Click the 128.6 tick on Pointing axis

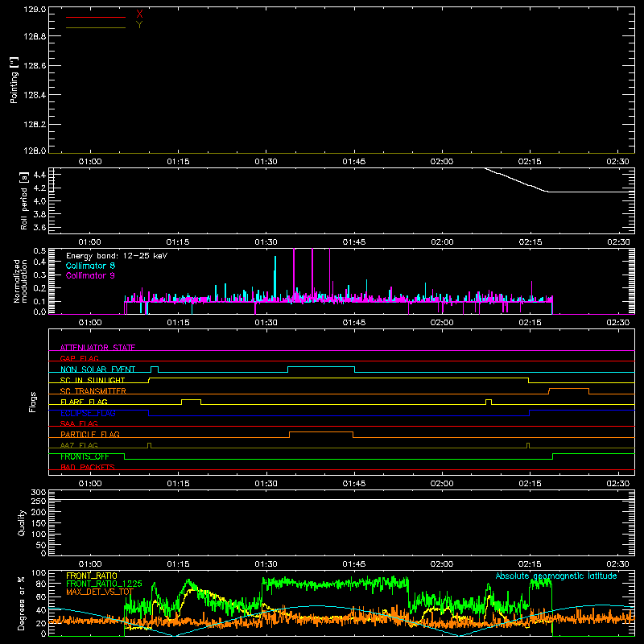pyautogui.click(x=35, y=65)
